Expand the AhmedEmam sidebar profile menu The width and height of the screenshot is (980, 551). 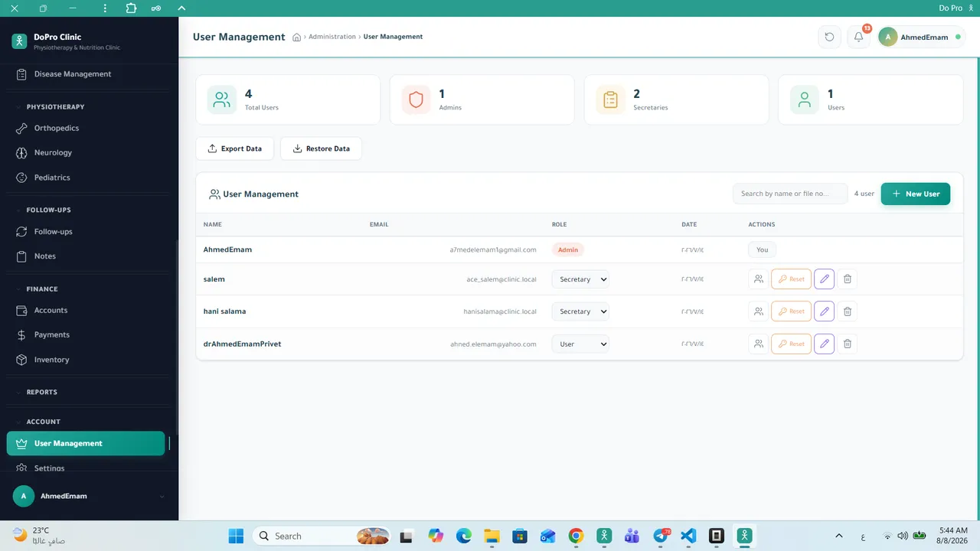click(x=162, y=497)
